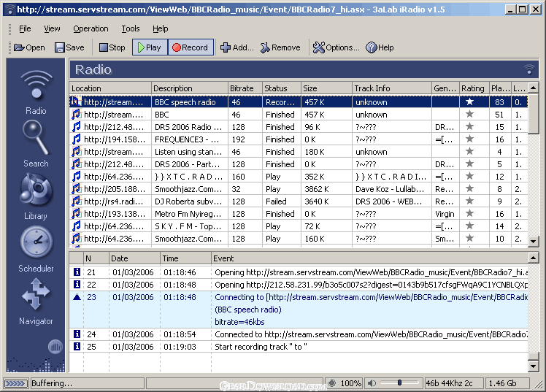
Task: Sort list by Size column header
Action: coord(326,88)
